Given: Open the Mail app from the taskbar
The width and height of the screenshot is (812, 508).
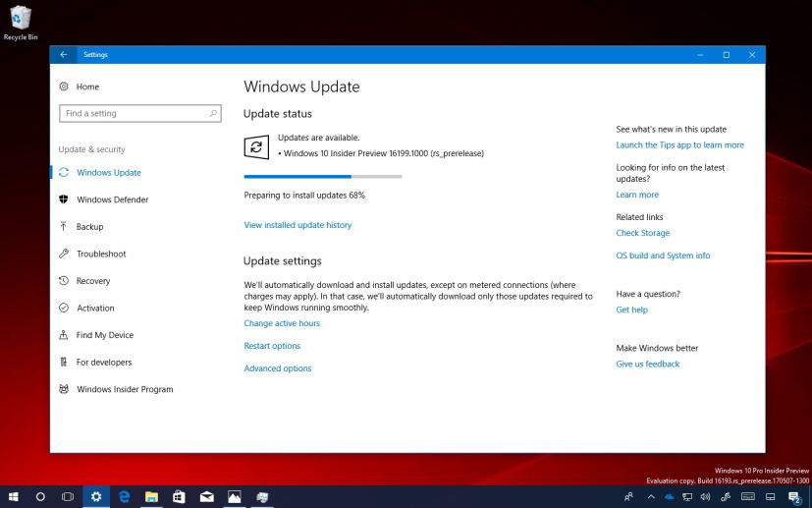Looking at the screenshot, I should 206,497.
